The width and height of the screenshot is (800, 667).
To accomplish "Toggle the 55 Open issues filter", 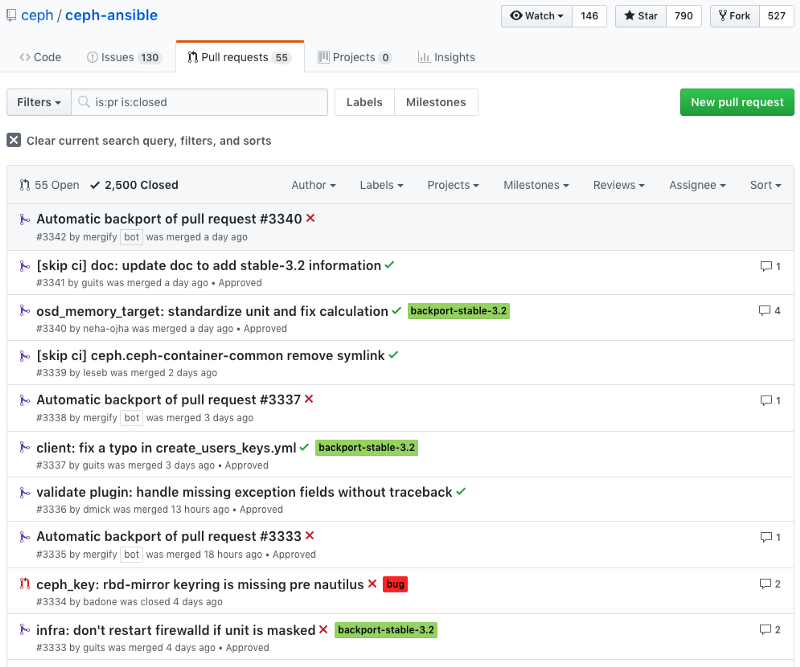I will click(49, 184).
